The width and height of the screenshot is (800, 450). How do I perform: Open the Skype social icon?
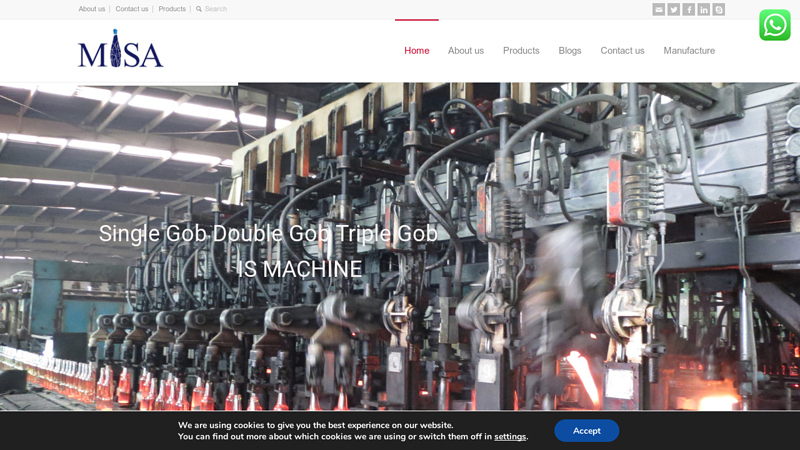tap(719, 9)
